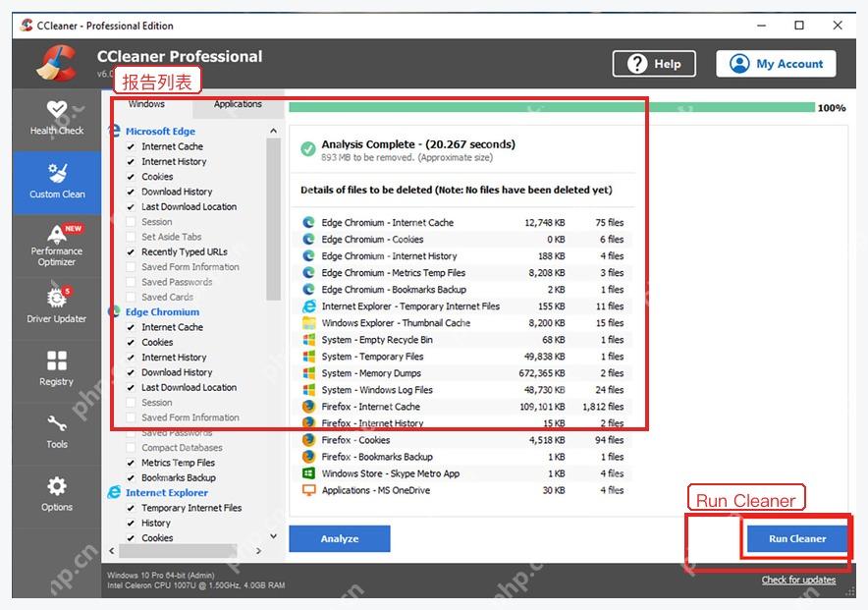Click the Run Cleaner button

pyautogui.click(x=797, y=538)
